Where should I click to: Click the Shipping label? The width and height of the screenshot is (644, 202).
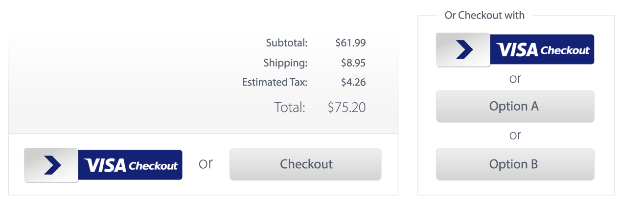click(x=285, y=63)
